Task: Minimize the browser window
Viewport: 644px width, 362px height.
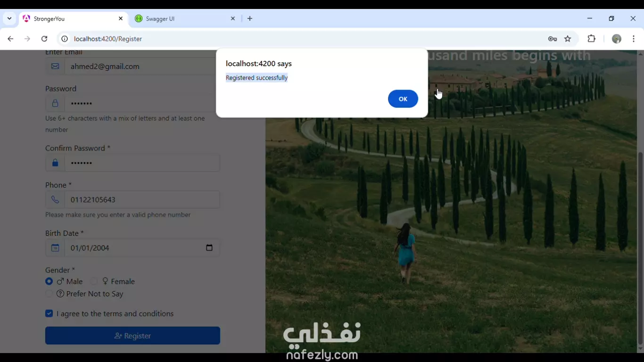Action: click(x=589, y=18)
